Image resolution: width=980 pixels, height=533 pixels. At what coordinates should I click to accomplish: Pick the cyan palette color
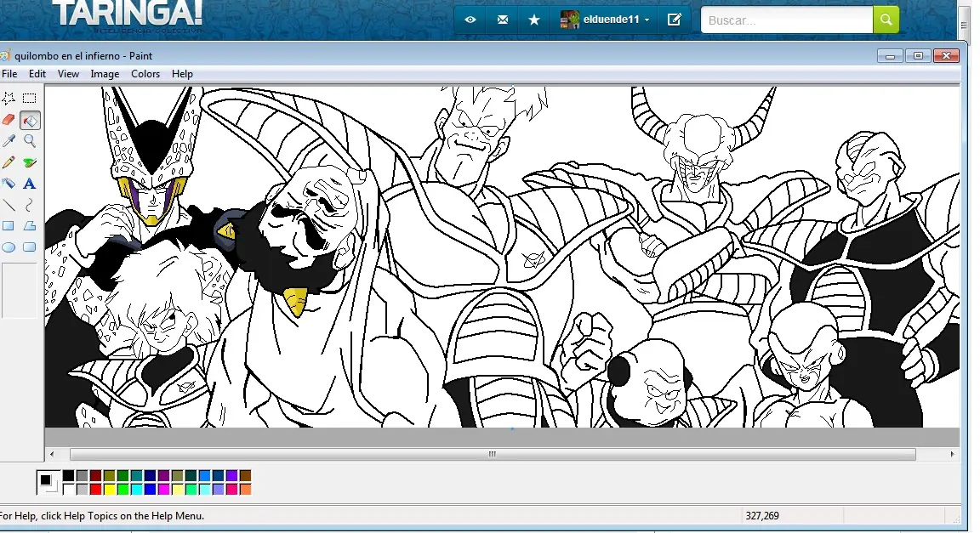pos(137,490)
